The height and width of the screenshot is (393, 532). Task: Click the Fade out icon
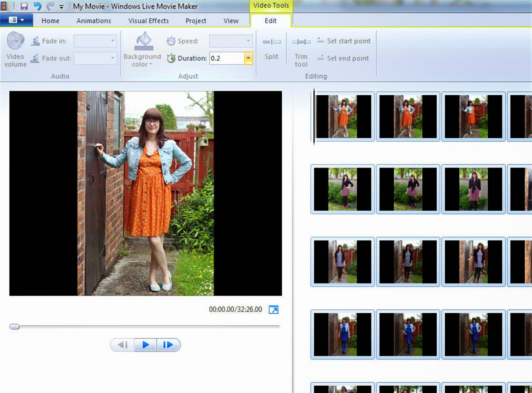35,58
